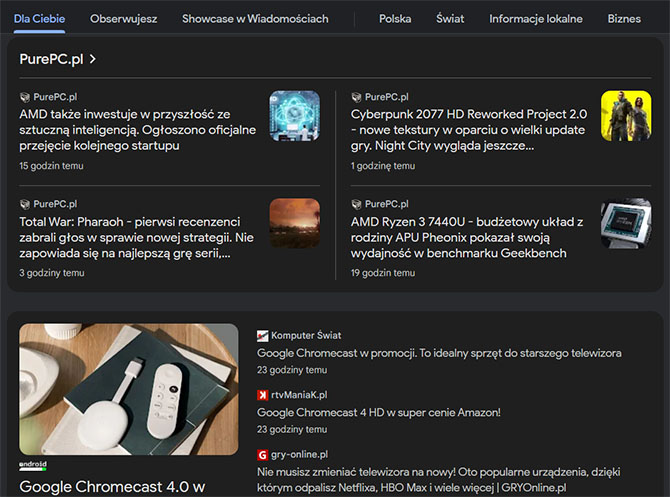Click PurePC.pl icon above Cyberpunk article
Image resolution: width=670 pixels, height=497 pixels.
pyautogui.click(x=356, y=97)
